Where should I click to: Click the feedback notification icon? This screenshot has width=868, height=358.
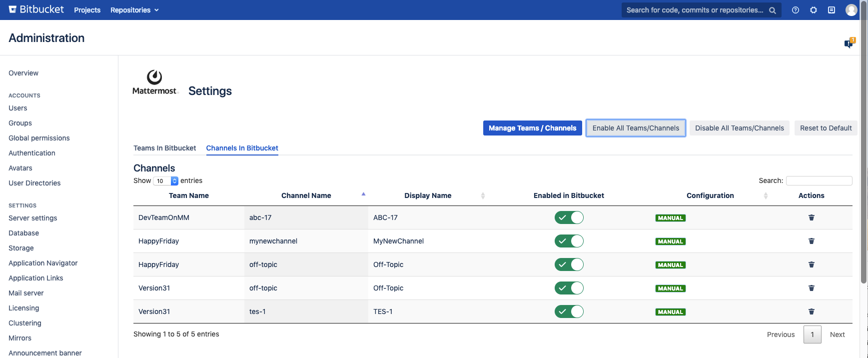(849, 43)
